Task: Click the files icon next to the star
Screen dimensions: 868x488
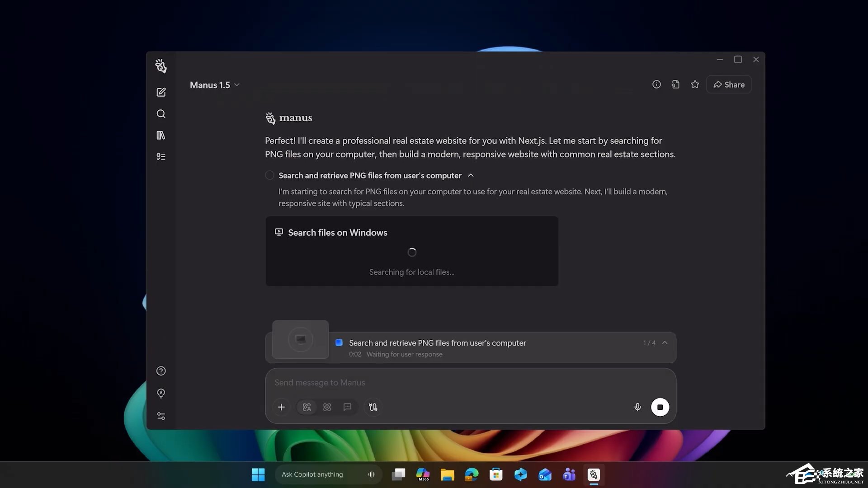Action: (675, 84)
